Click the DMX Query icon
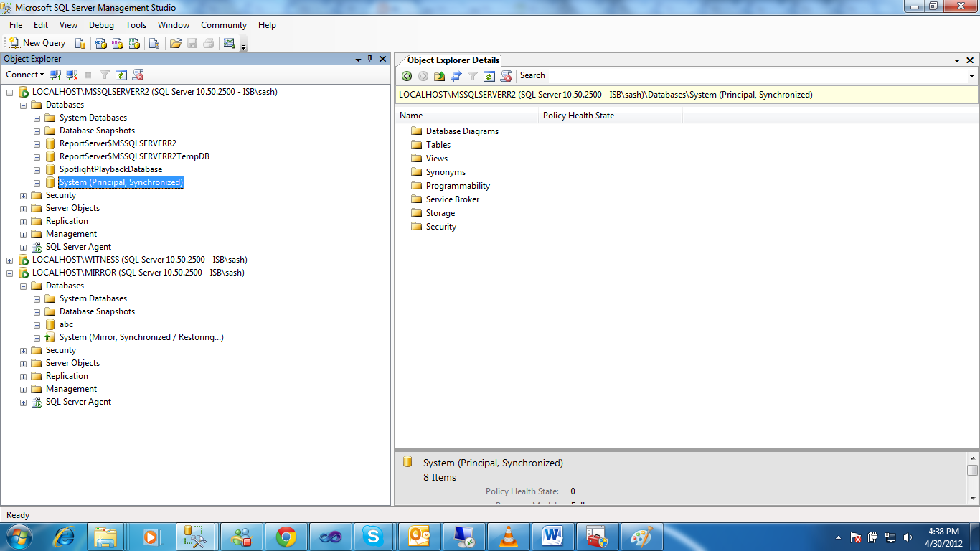980x551 pixels. click(x=116, y=43)
